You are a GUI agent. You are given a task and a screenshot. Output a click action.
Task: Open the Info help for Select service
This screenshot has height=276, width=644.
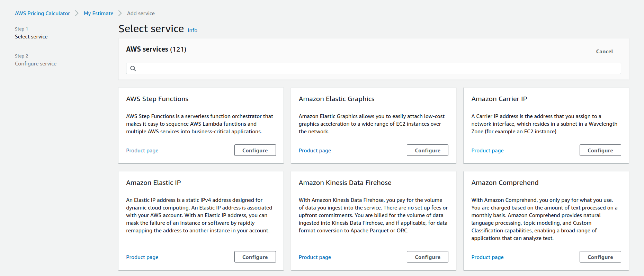[x=193, y=30]
